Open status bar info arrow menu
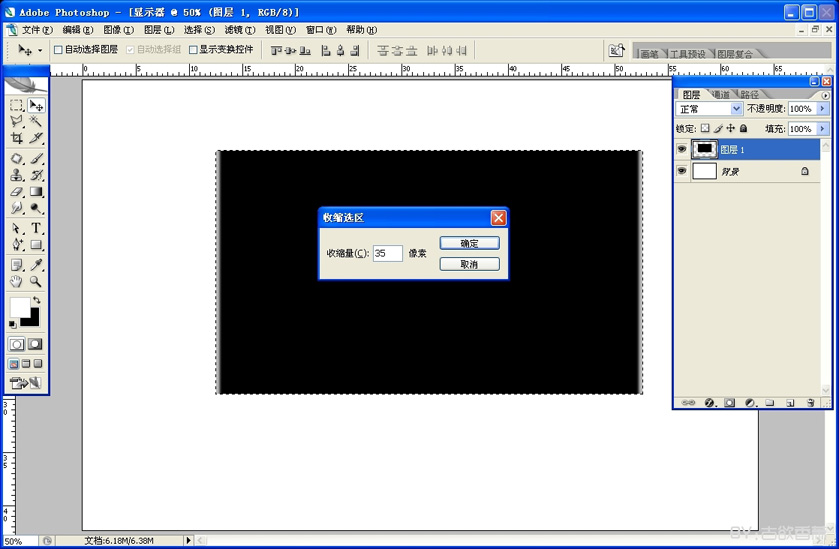Screen dimensions: 839x549 (188, 540)
